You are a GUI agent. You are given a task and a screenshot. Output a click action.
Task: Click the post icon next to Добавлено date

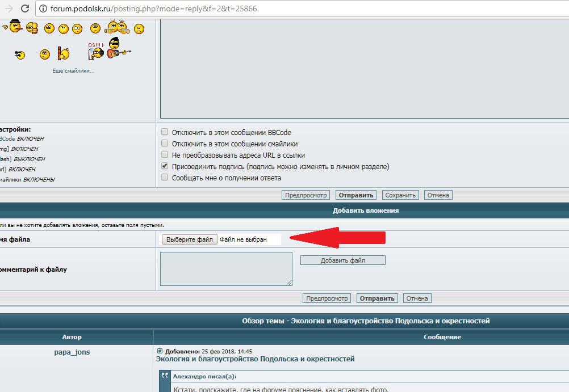click(x=160, y=351)
